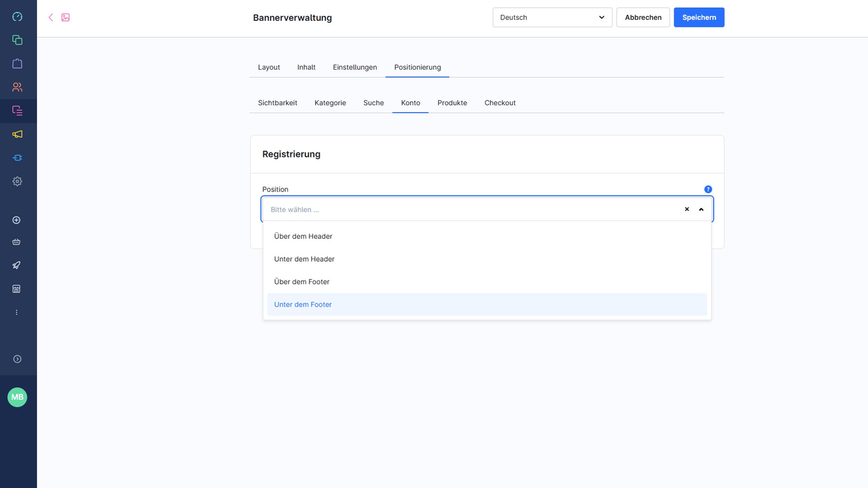Open Settings using the gear icon
Screen dimensions: 868x488
coord(17,181)
